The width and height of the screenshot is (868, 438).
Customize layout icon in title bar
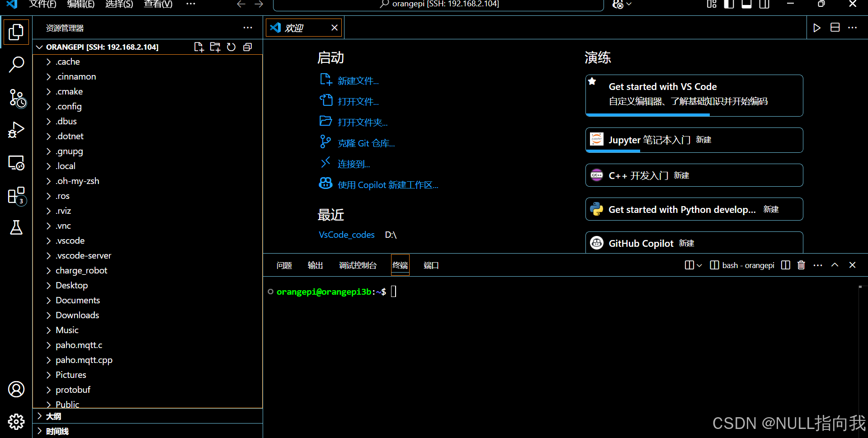[x=712, y=4]
